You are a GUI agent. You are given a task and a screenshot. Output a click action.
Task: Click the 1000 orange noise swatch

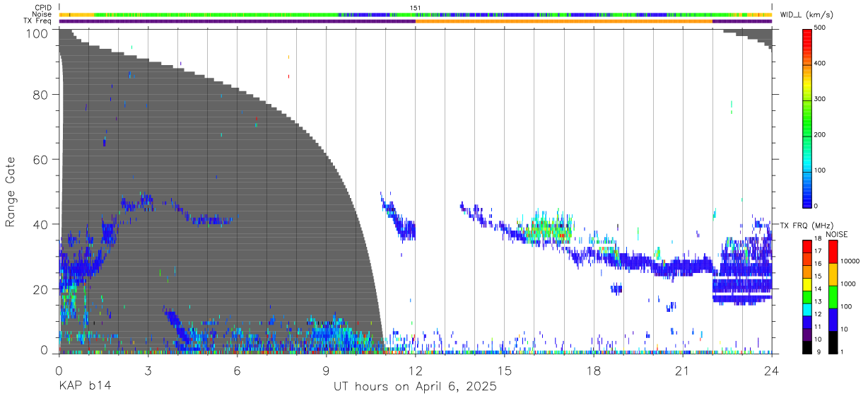click(833, 274)
